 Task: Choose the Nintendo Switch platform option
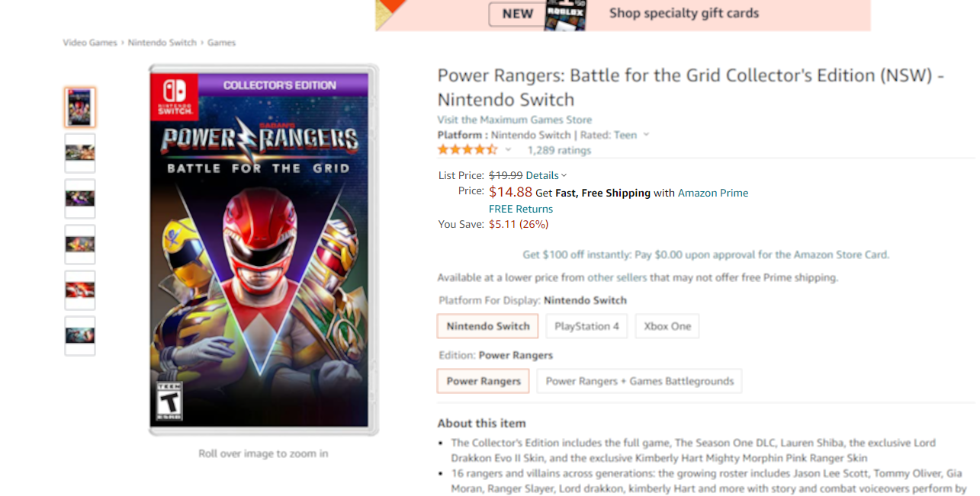click(488, 326)
